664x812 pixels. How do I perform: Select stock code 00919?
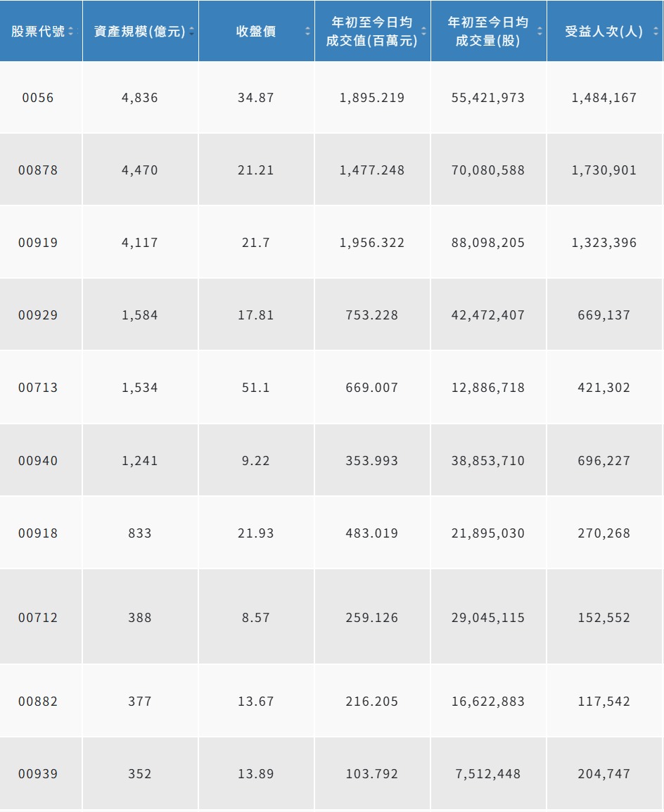click(38, 242)
